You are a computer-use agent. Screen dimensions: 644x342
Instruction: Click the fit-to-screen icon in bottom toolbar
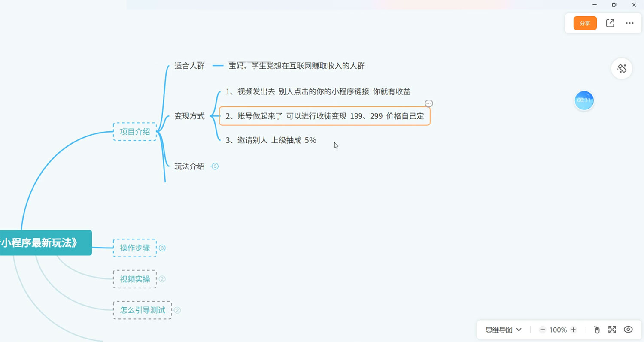[612, 330]
